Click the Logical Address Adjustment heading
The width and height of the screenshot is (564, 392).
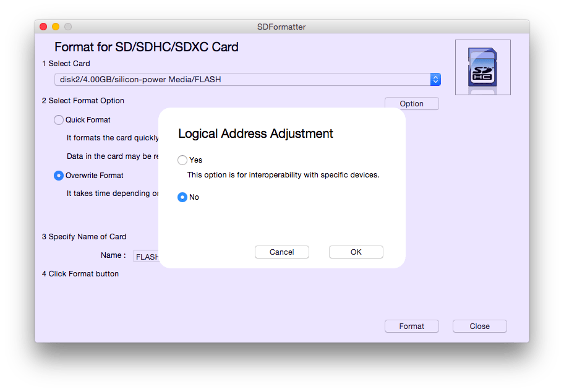[255, 134]
